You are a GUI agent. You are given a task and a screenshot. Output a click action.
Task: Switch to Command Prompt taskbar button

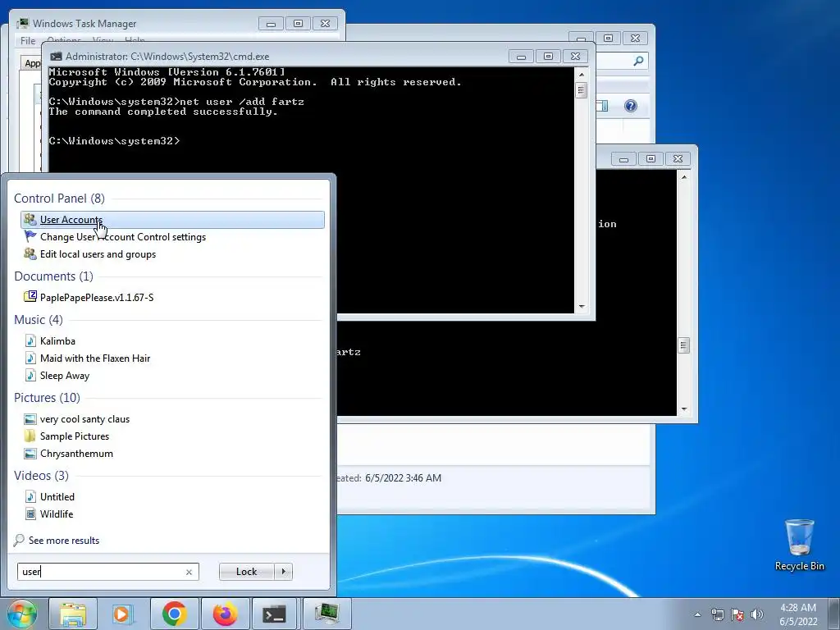point(274,614)
